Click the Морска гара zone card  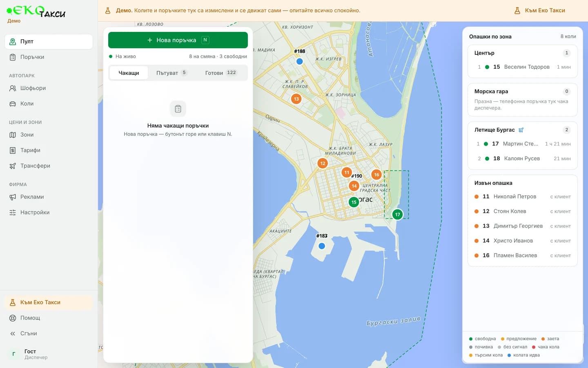coord(523,100)
